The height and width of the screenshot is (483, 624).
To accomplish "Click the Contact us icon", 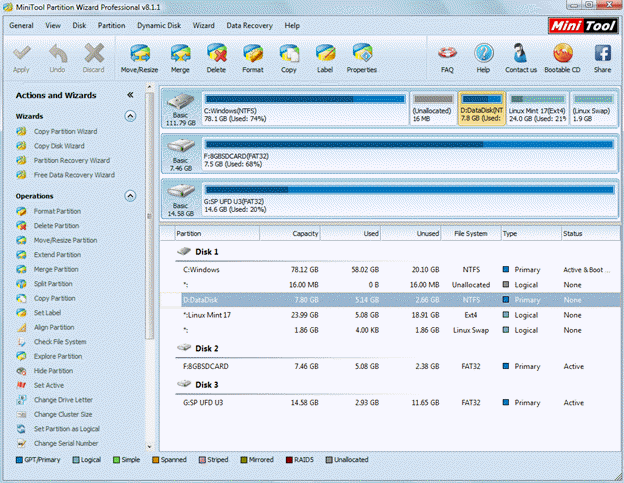I will (x=520, y=53).
